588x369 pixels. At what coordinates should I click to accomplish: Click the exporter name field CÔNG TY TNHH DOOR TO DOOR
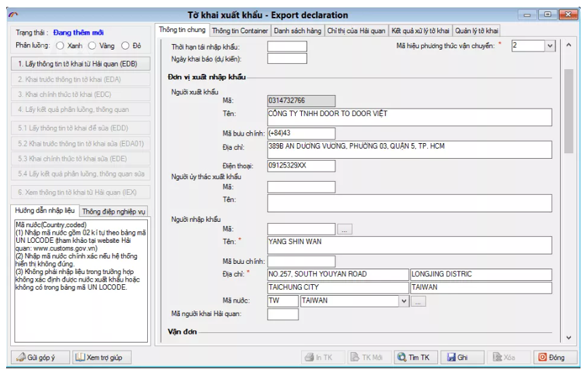click(410, 117)
